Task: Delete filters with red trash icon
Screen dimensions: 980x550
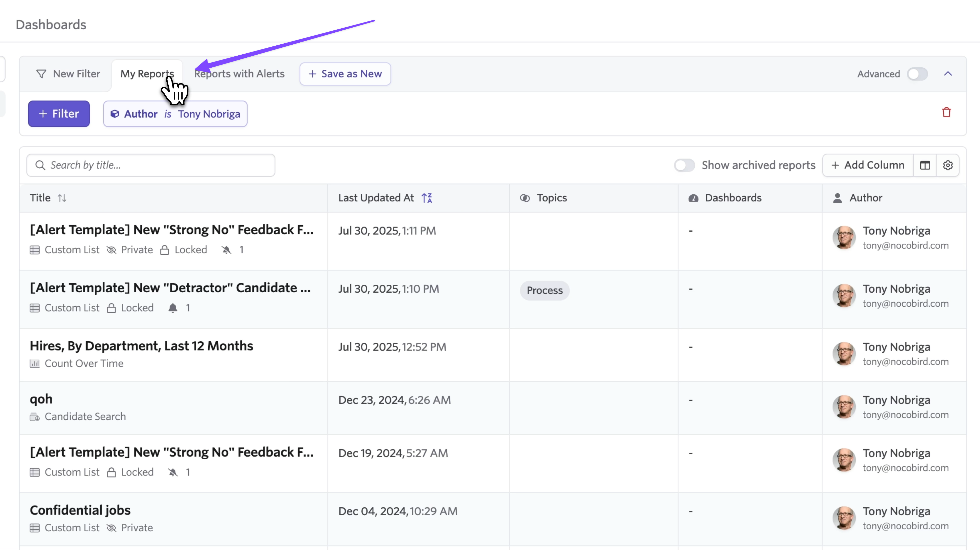Action: pyautogui.click(x=947, y=112)
